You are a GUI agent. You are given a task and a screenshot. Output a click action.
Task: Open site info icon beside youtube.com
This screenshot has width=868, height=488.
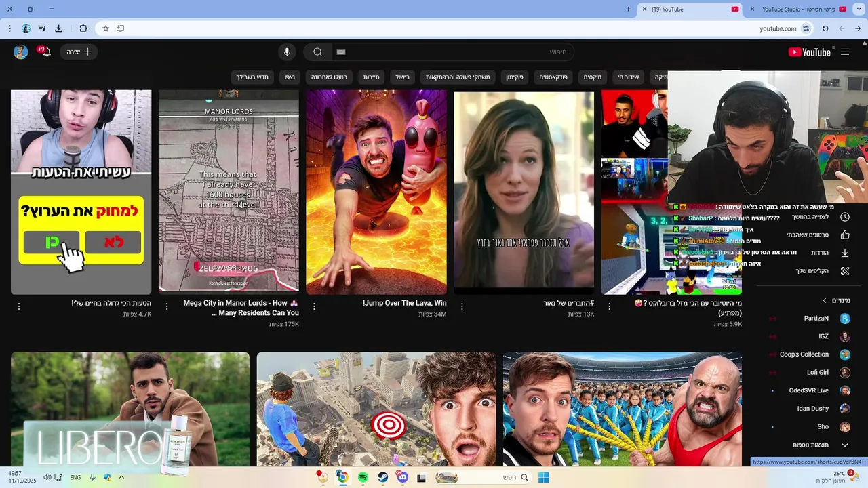point(806,28)
